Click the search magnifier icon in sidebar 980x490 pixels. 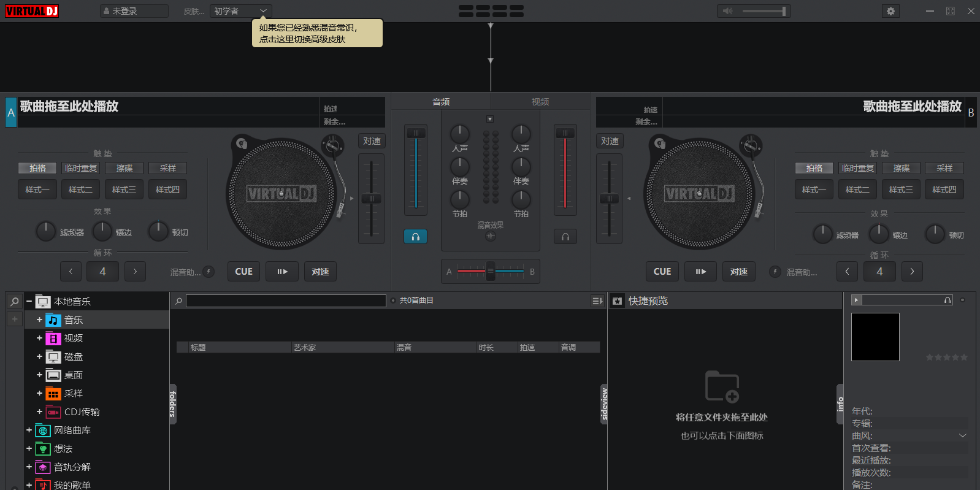pyautogui.click(x=15, y=302)
